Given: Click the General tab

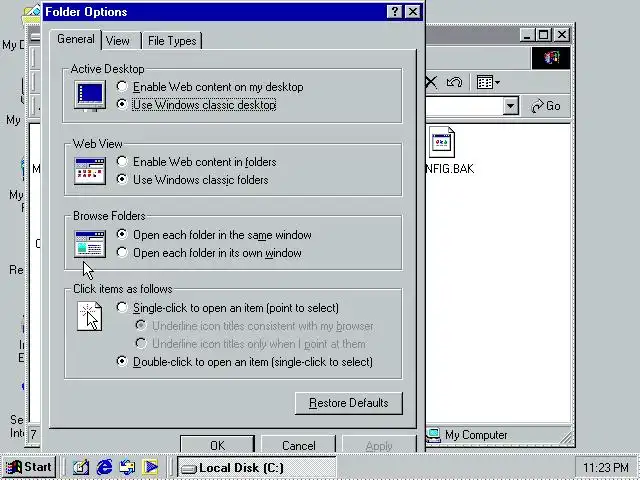Looking at the screenshot, I should pyautogui.click(x=76, y=39).
